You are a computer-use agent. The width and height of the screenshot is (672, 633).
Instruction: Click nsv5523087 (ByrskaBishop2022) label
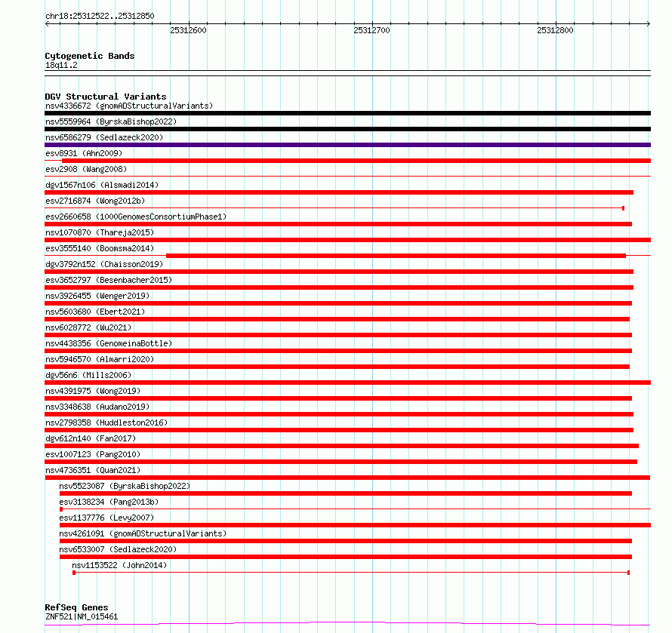click(x=125, y=486)
